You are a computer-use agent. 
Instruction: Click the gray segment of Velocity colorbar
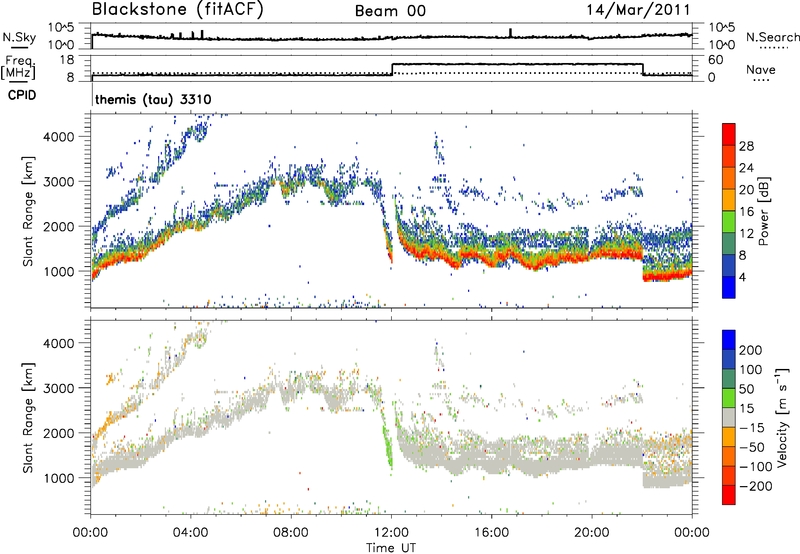[729, 417]
